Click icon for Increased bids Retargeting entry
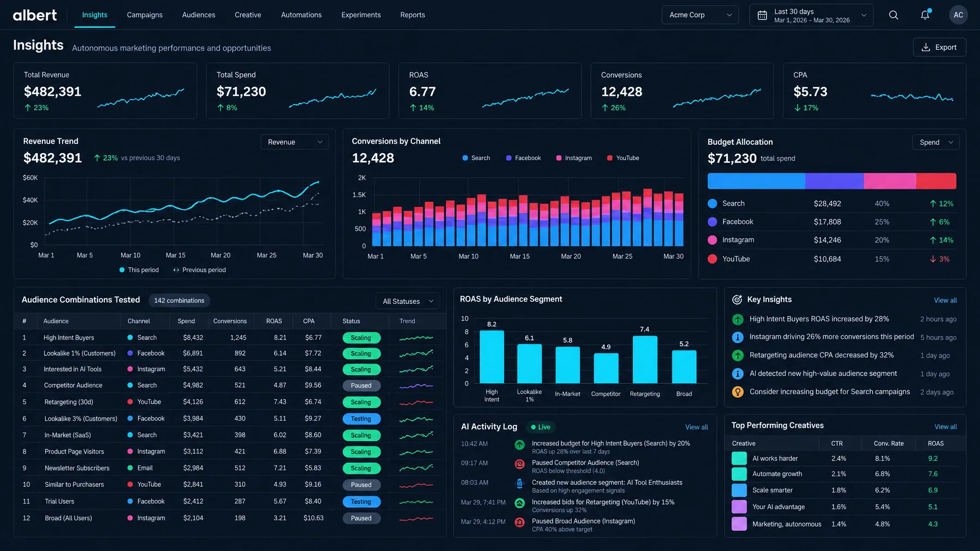 (x=520, y=504)
